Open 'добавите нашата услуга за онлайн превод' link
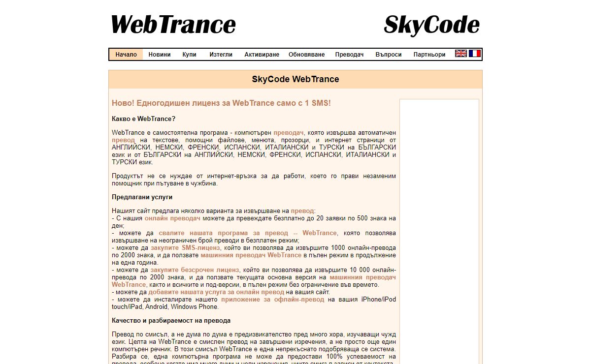 (x=216, y=292)
